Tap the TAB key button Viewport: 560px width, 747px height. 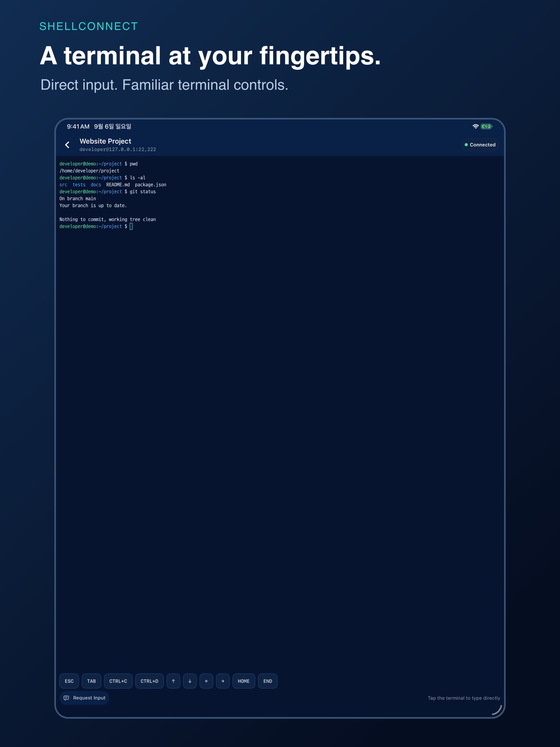[92, 681]
